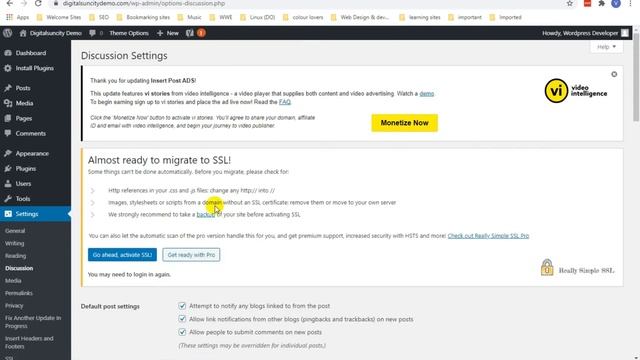Open the browser extensions puzzle icon

[x=602, y=3]
